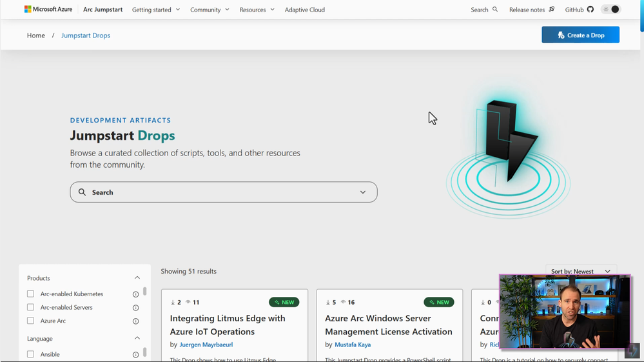Open Azure Arc Windows Server Management License Activation
The image size is (644, 362).
(x=388, y=325)
